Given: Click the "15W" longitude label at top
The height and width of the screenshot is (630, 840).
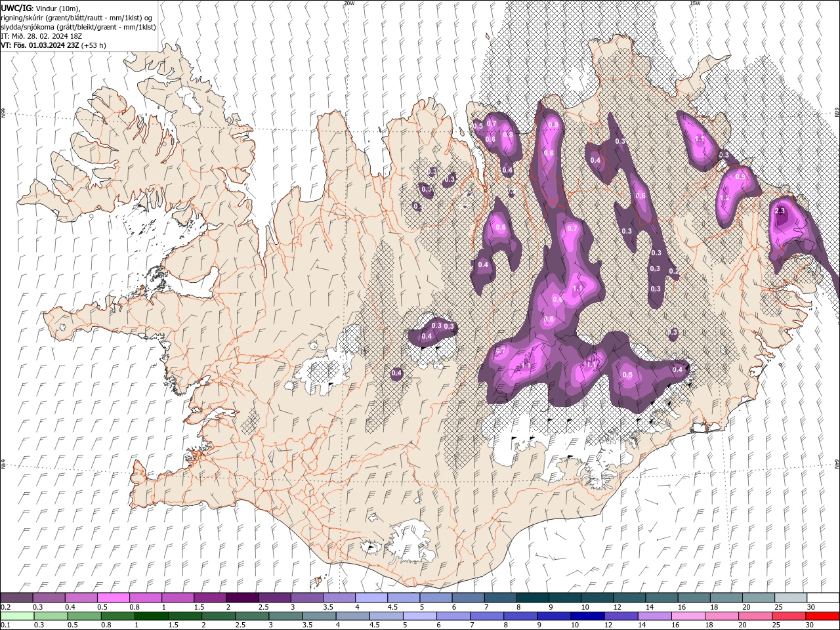Looking at the screenshot, I should click(x=695, y=3).
